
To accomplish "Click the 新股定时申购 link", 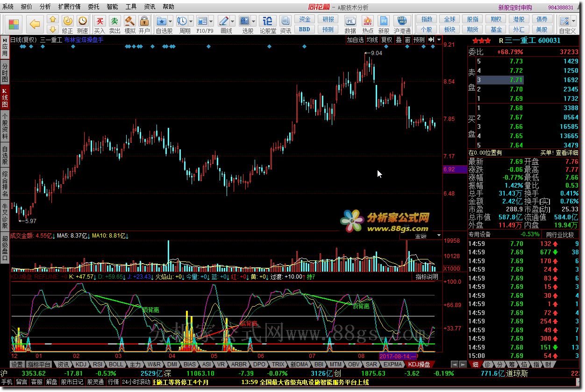I will point(515,7).
